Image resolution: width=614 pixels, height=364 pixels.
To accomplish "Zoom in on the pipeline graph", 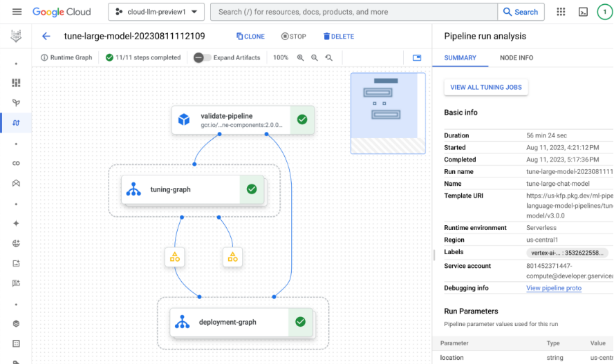I will [x=300, y=58].
